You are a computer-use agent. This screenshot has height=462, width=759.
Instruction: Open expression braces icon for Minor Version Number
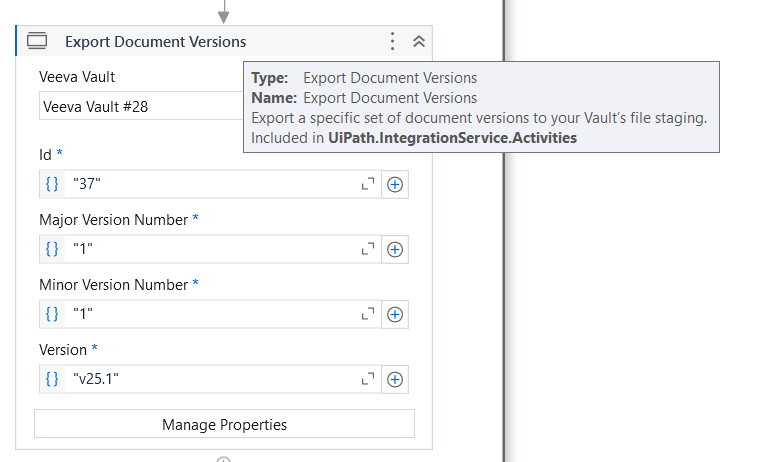coord(52,314)
